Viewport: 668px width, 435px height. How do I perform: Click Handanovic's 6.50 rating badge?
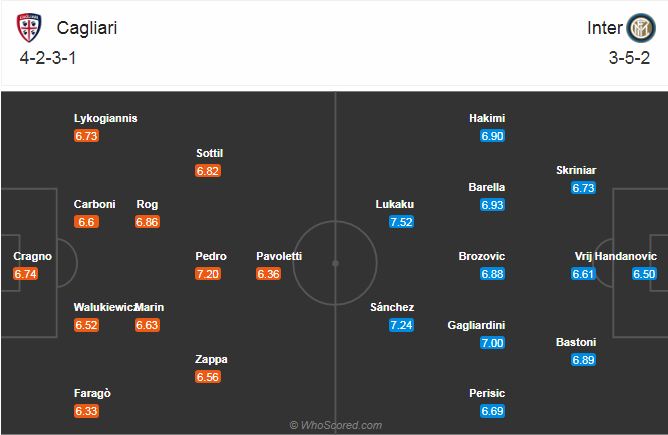[x=644, y=274]
